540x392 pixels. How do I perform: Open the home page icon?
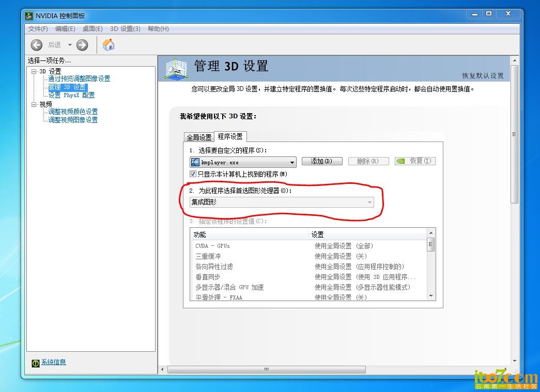(109, 44)
